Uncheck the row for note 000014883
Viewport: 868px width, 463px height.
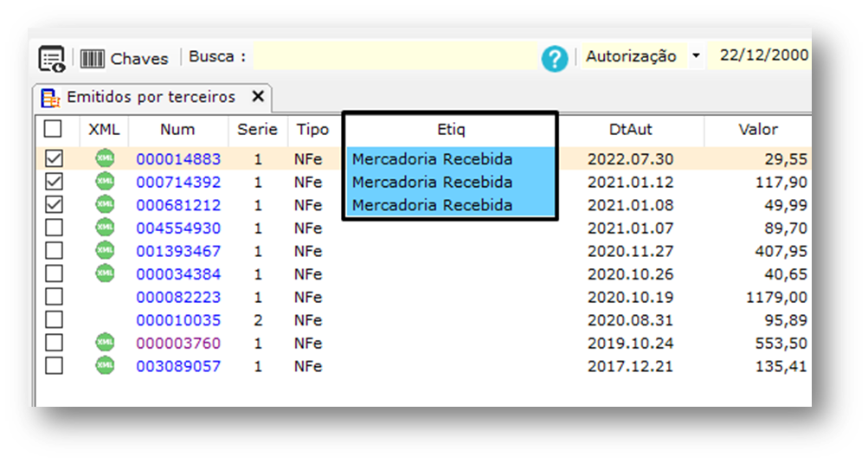[x=54, y=158]
